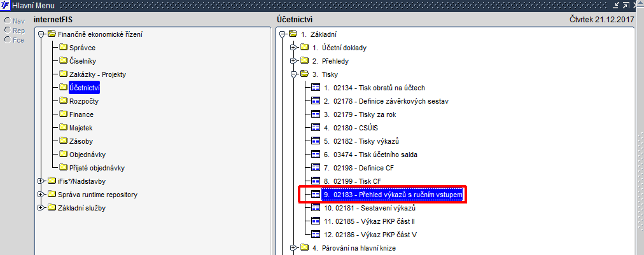Click form icon for 03474 Tisk účetního salda
The image size is (644, 255).
[x=316, y=155]
